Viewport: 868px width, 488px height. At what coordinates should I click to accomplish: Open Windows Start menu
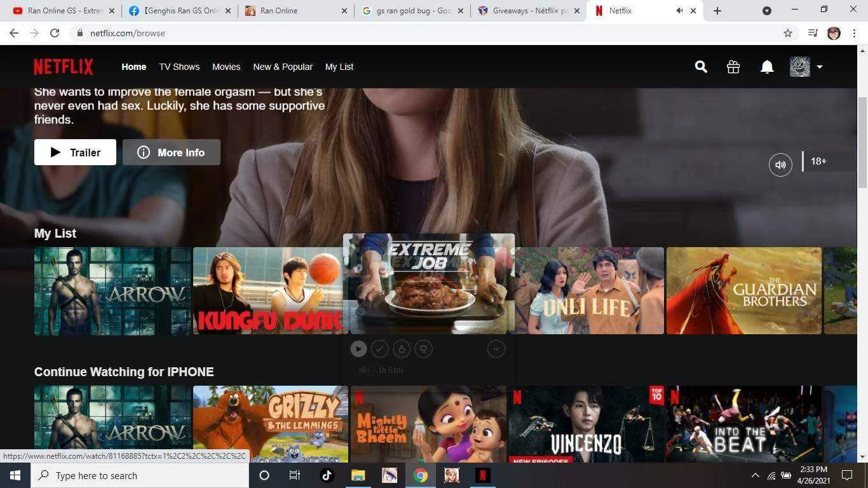pyautogui.click(x=15, y=475)
